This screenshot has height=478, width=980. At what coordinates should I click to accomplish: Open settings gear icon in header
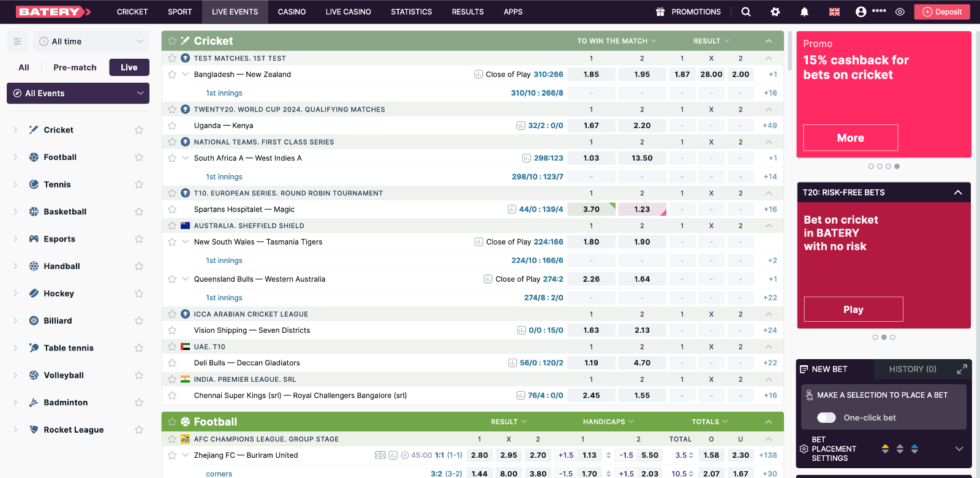click(775, 12)
